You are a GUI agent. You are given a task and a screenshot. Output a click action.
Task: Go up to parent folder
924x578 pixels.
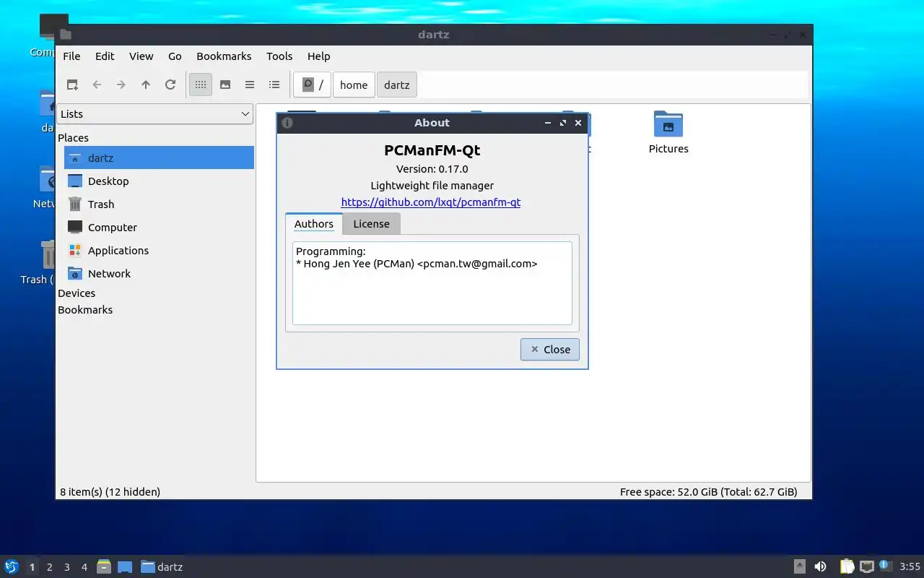tap(146, 85)
